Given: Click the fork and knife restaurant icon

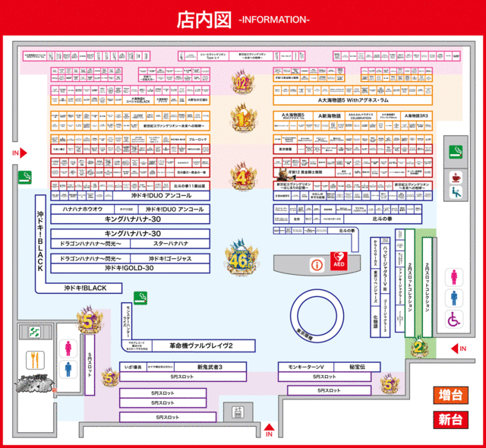Looking at the screenshot, I should pos(33,357).
